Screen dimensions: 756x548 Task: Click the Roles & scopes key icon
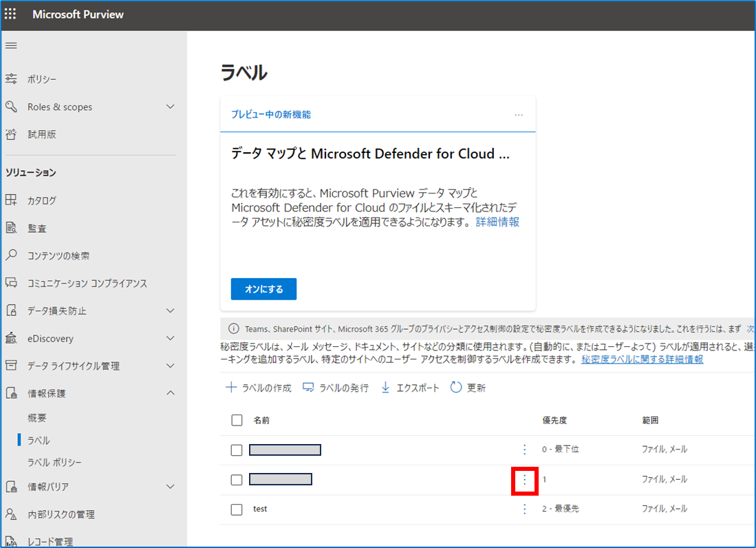pyautogui.click(x=11, y=106)
